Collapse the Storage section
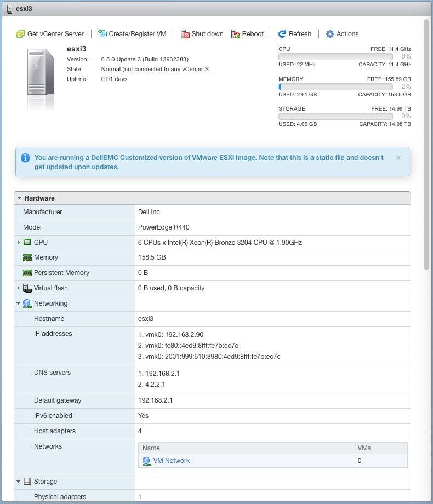The height and width of the screenshot is (504, 433). click(x=18, y=481)
